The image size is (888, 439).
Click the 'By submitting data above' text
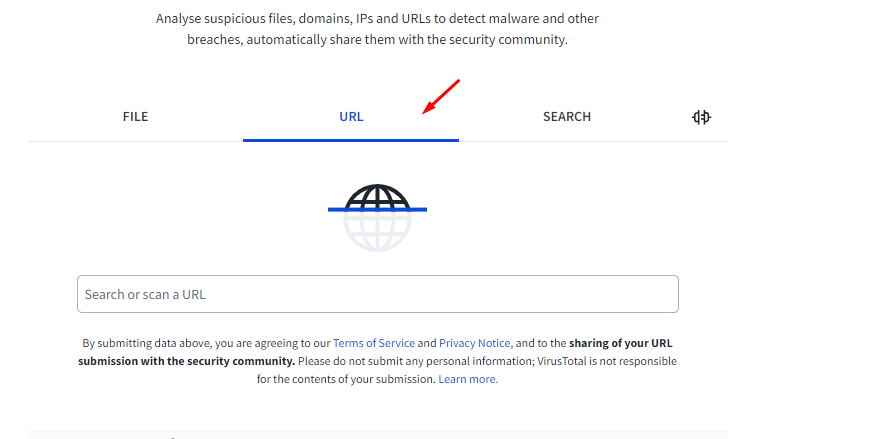pos(146,343)
